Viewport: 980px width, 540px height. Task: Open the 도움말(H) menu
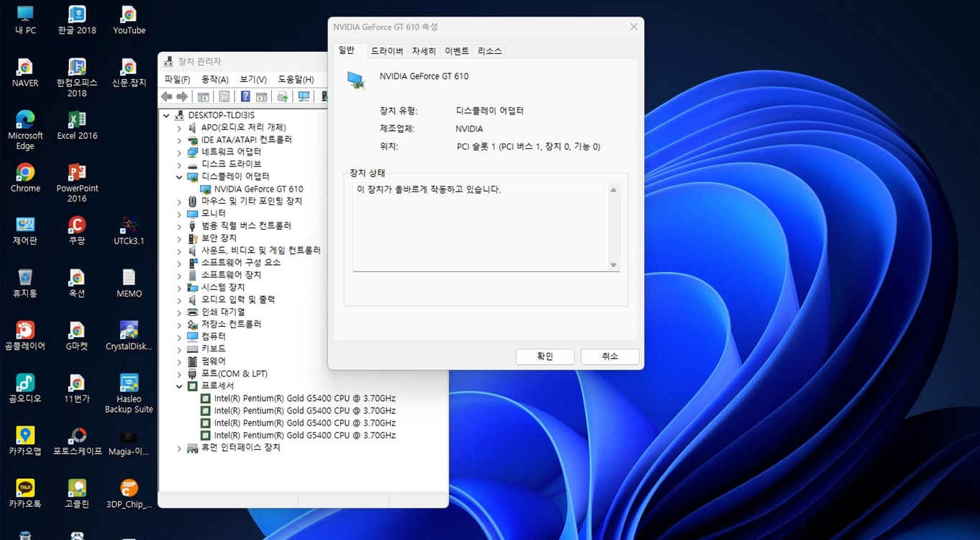[296, 79]
